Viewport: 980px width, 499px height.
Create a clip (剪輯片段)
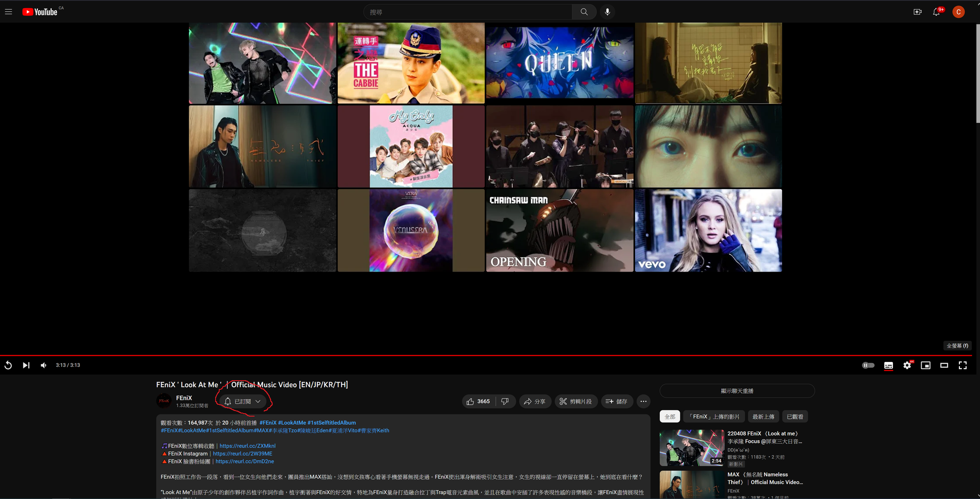tap(576, 401)
